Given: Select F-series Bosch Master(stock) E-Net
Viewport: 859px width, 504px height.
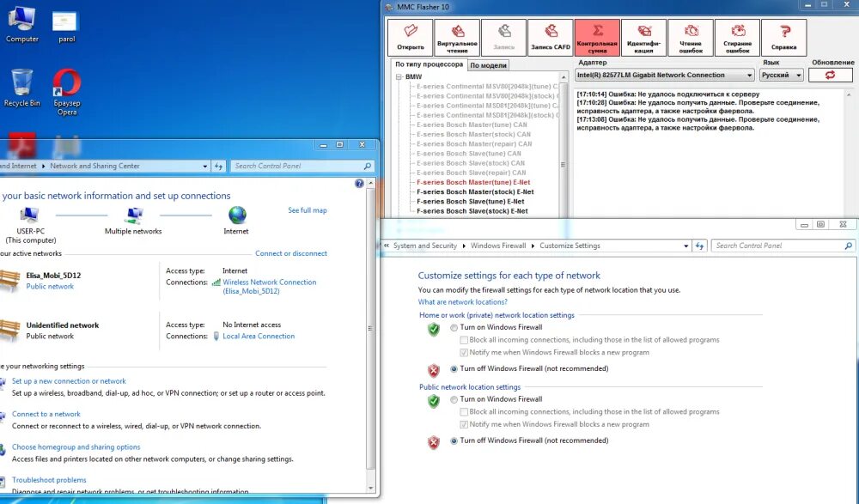Looking at the screenshot, I should click(475, 192).
